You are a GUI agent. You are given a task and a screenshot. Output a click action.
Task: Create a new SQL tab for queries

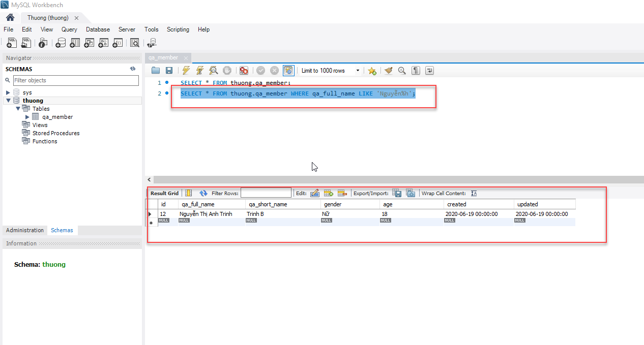11,43
